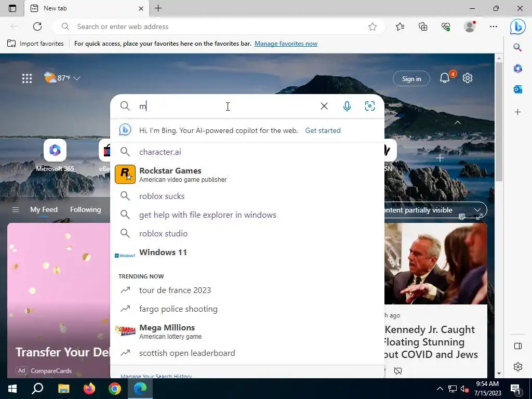Open notifications bell with 4 badge
The width and height of the screenshot is (532, 399).
tap(445, 78)
